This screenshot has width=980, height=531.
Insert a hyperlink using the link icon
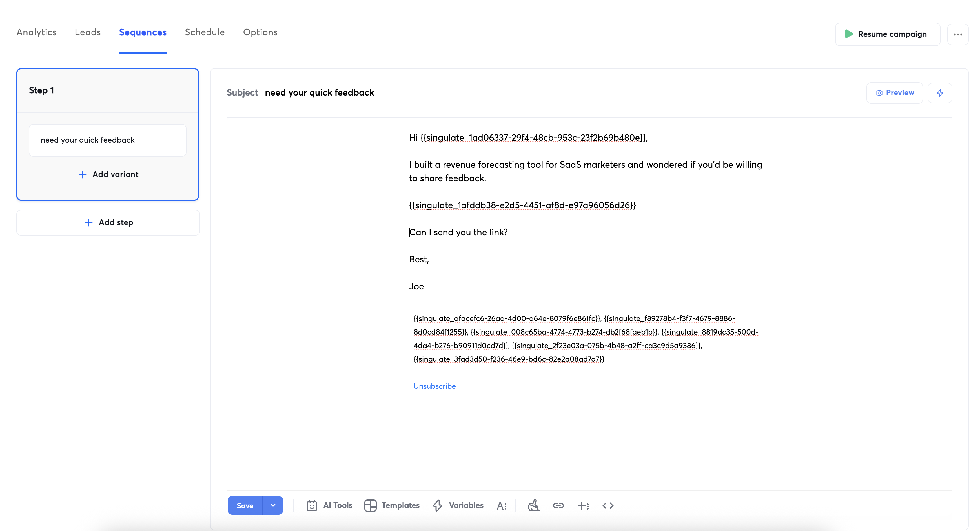click(558, 506)
